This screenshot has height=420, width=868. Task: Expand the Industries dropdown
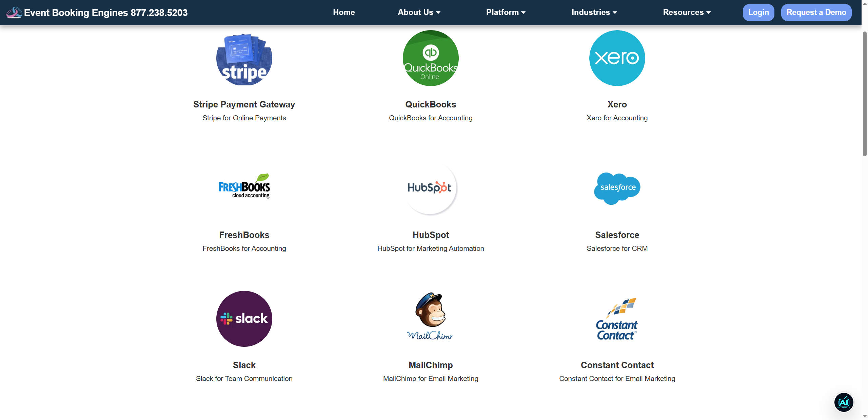pyautogui.click(x=594, y=12)
